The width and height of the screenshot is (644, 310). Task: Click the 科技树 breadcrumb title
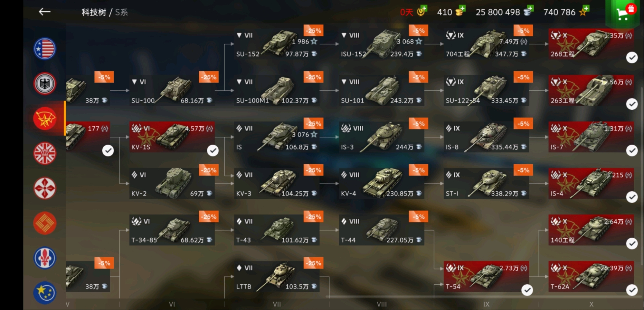[x=94, y=12]
